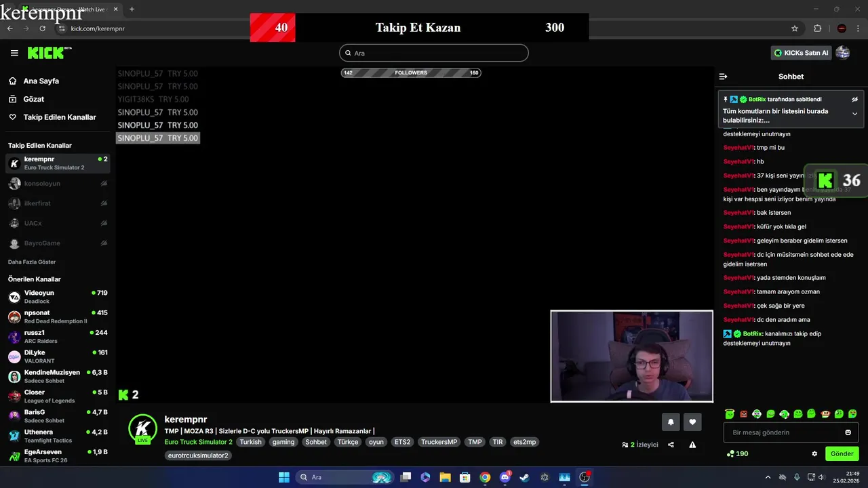Viewport: 868px width, 488px height.
Task: Open recommended channel DiLyke
Action: [58, 357]
